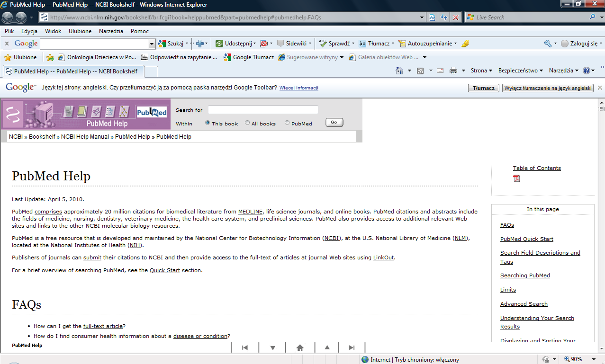Click the add-to-favorites-bar star icon
The image size is (605, 364).
[50, 57]
